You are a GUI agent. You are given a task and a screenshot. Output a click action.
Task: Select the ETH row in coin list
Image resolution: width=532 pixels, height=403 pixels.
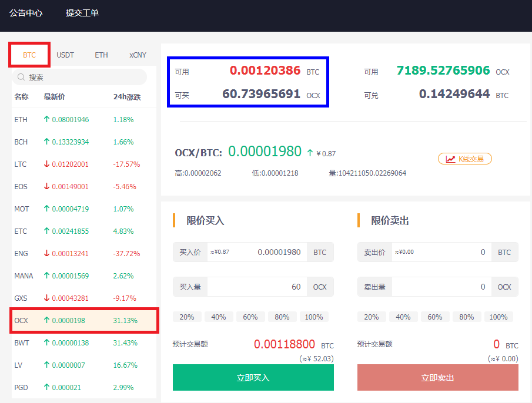pos(84,120)
